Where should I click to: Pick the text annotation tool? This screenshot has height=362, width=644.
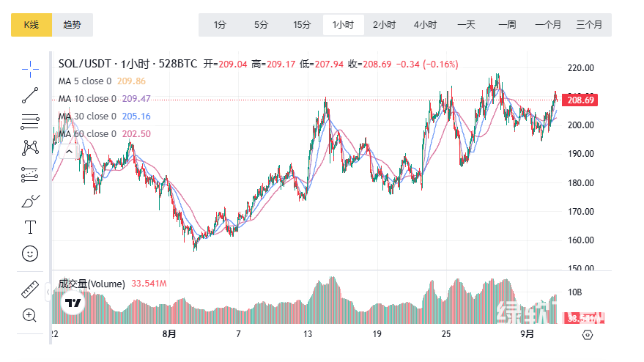click(x=30, y=226)
